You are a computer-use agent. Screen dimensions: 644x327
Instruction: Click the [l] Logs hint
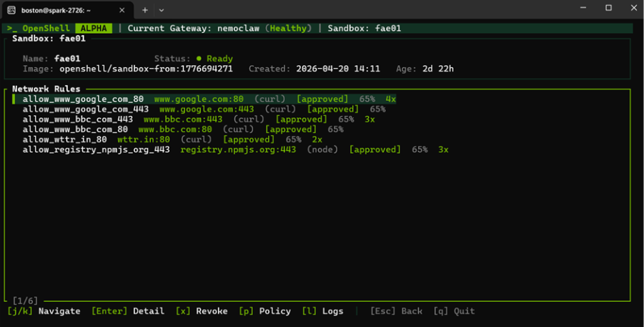pos(322,311)
